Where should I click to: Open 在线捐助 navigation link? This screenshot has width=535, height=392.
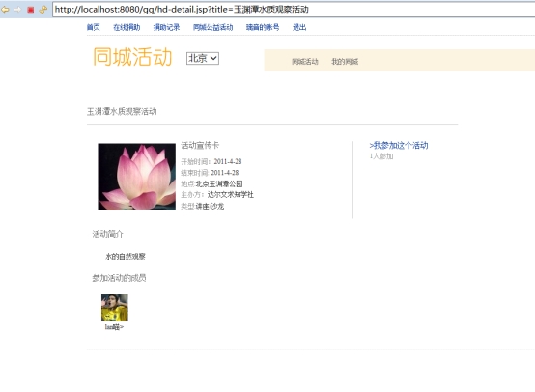[127, 27]
